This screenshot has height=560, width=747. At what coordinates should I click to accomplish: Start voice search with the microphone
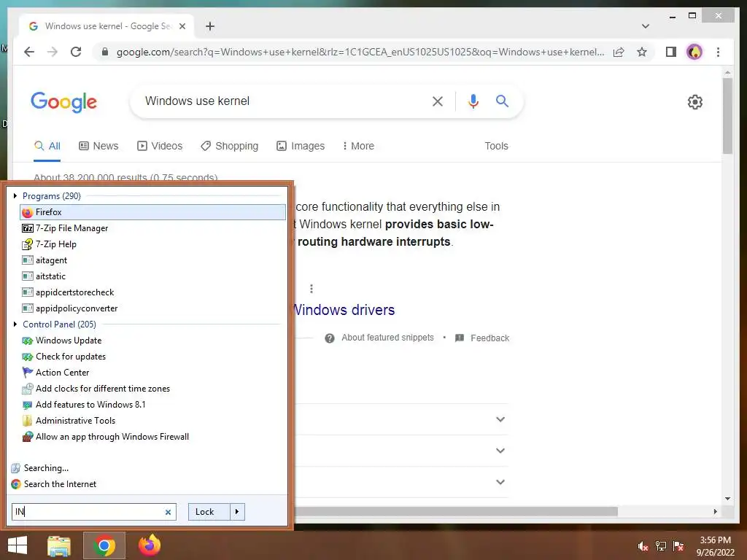[473, 101]
